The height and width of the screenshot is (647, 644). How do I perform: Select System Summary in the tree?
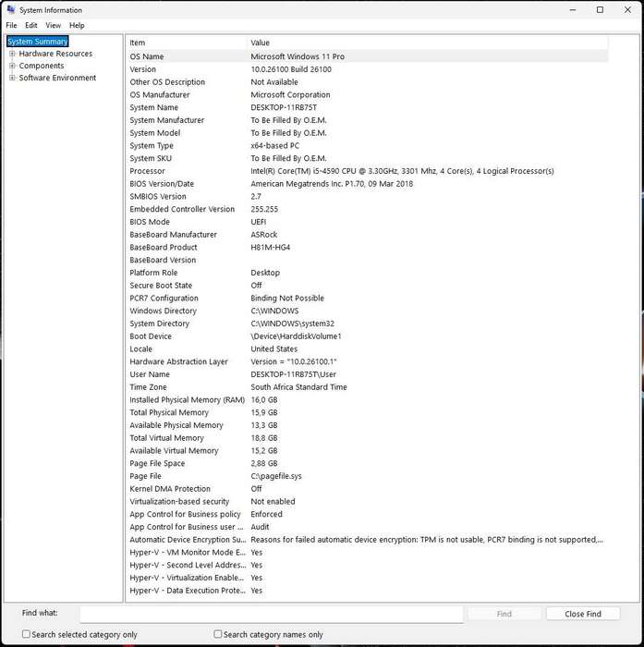tap(38, 42)
